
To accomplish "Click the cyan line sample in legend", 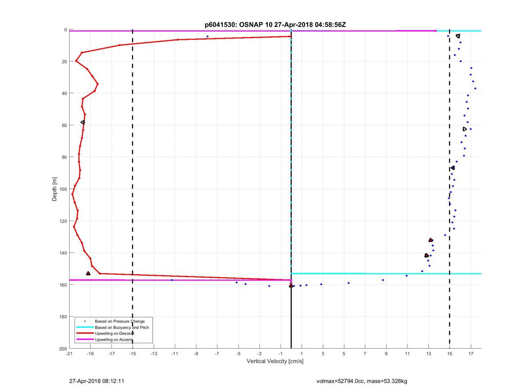I will (x=85, y=327).
